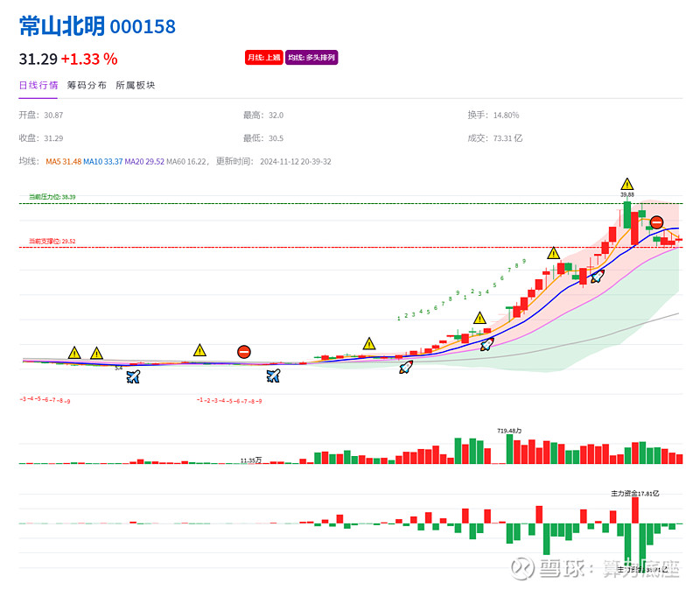Click the no-entry sign on the flat price section
700x590 pixels.
(244, 352)
